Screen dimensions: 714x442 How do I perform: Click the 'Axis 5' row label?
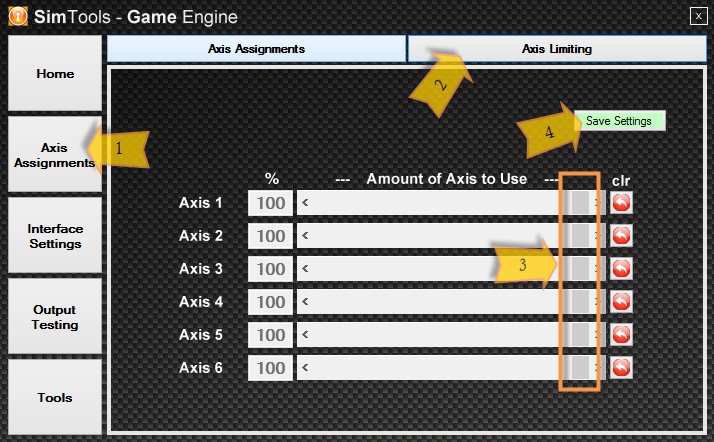pos(201,335)
